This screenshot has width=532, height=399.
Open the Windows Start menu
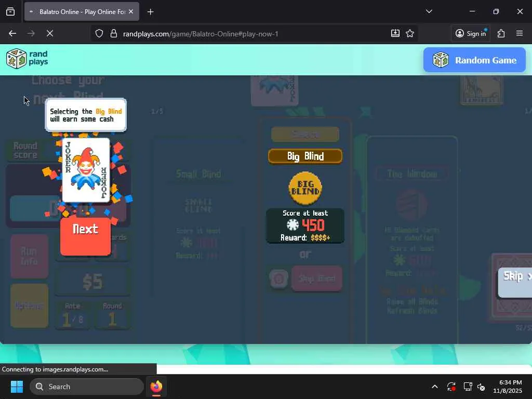(17, 387)
